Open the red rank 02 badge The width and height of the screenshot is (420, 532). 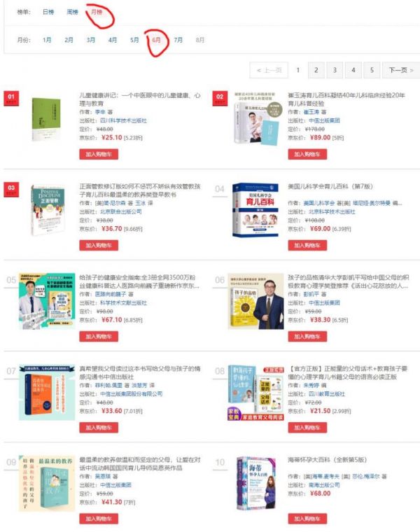[220, 99]
